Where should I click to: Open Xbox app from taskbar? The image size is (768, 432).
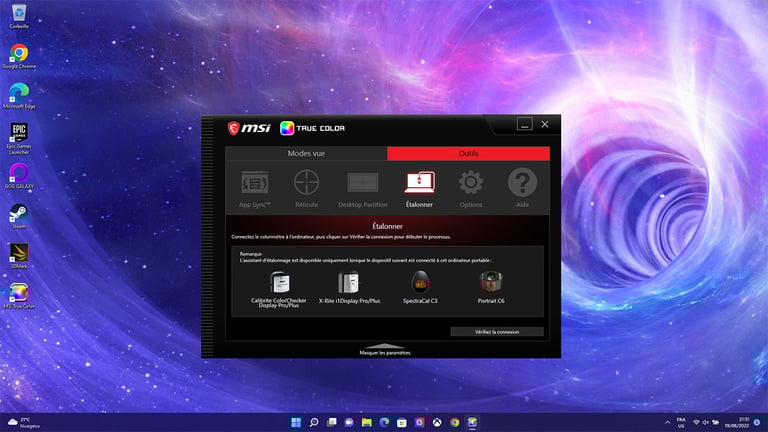pos(437,422)
